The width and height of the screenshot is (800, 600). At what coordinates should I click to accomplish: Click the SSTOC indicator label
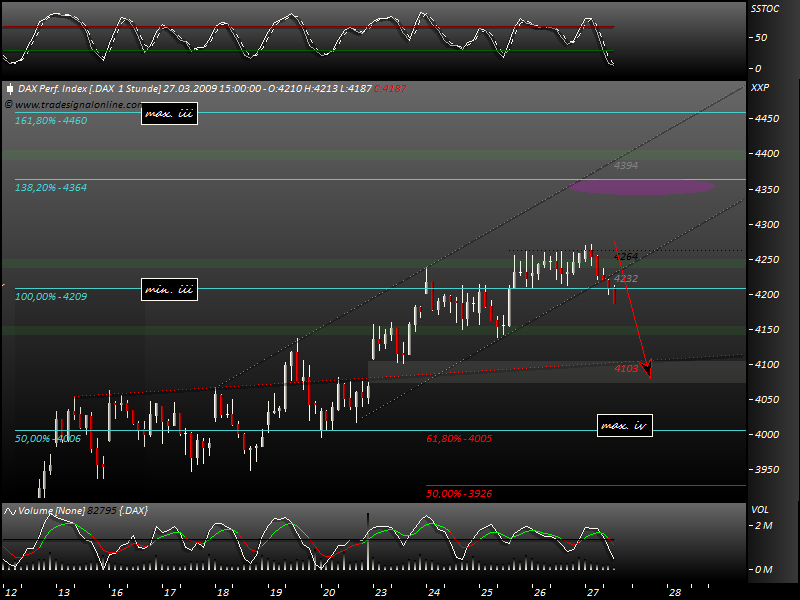pyautogui.click(x=765, y=9)
